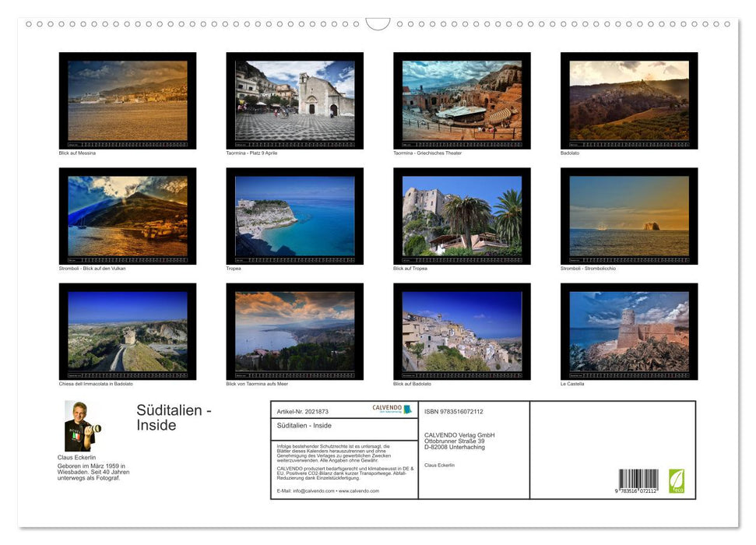Click the www.calvendo.com website link
This screenshot has width=756, height=545.
359,491
